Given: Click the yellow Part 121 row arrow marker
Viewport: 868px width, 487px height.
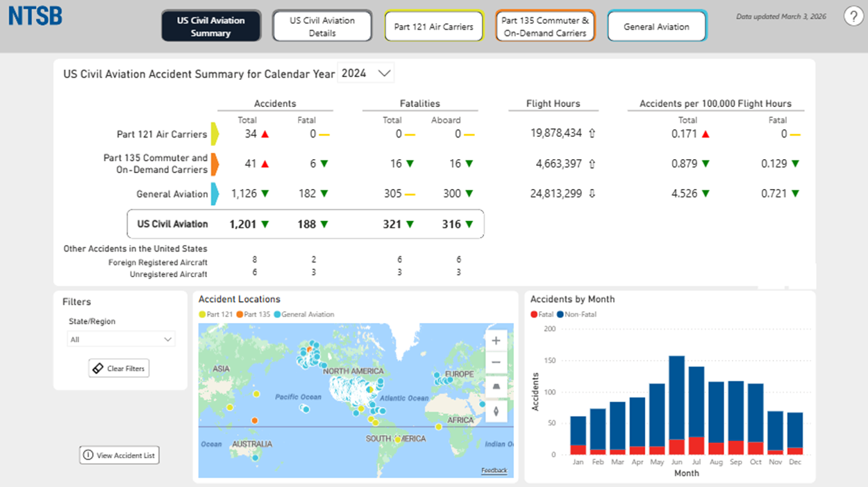Looking at the screenshot, I should click(x=215, y=134).
